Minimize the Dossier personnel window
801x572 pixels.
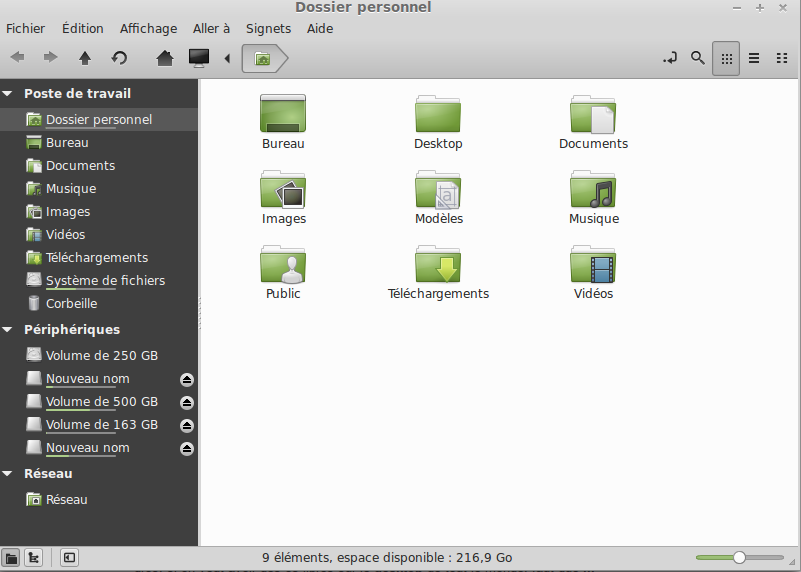point(737,8)
